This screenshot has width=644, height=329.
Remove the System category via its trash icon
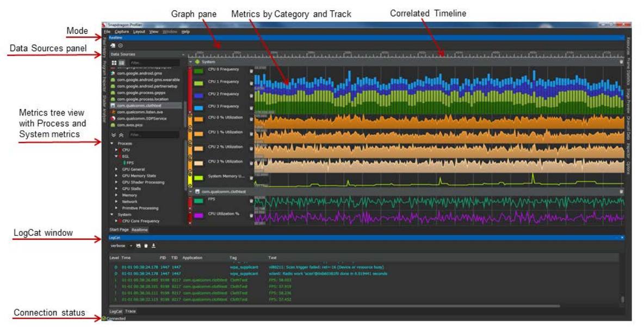tap(621, 62)
